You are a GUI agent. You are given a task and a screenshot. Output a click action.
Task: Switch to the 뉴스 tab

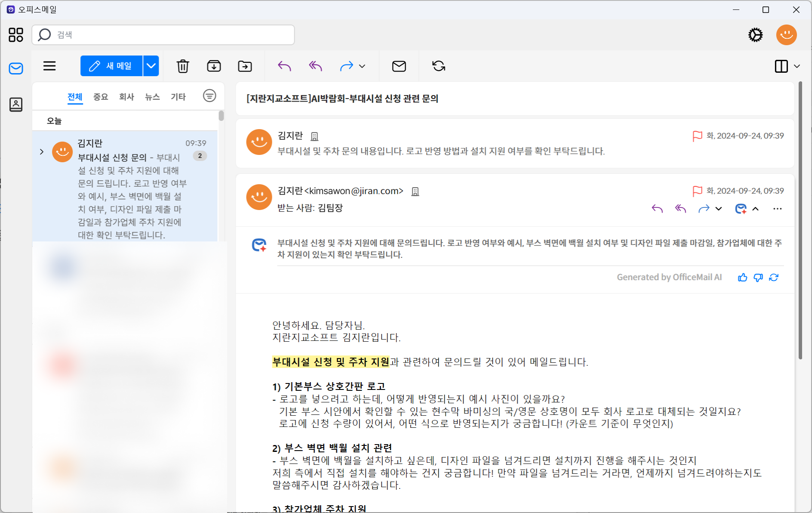pyautogui.click(x=152, y=97)
